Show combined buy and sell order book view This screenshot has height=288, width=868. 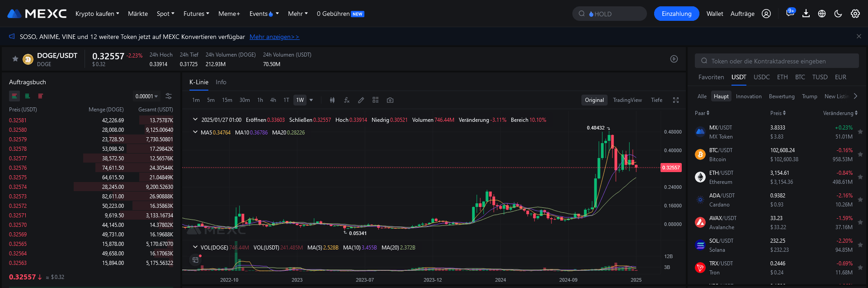pyautogui.click(x=14, y=96)
